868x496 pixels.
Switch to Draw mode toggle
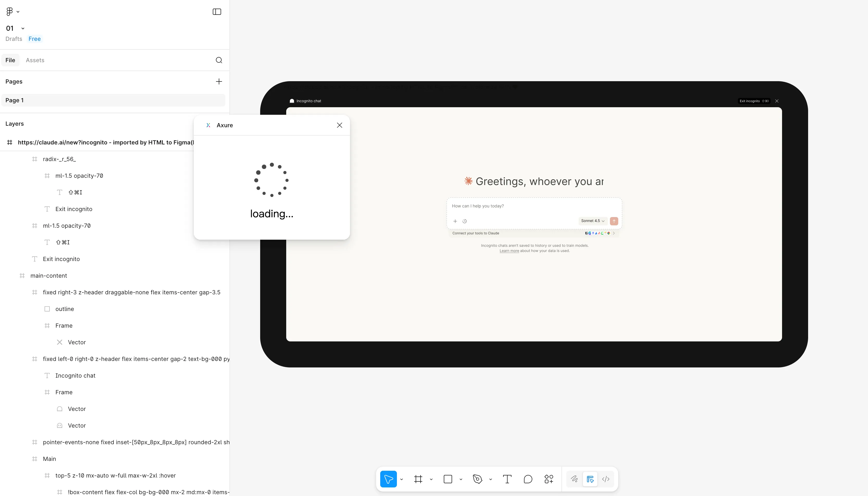click(x=574, y=479)
